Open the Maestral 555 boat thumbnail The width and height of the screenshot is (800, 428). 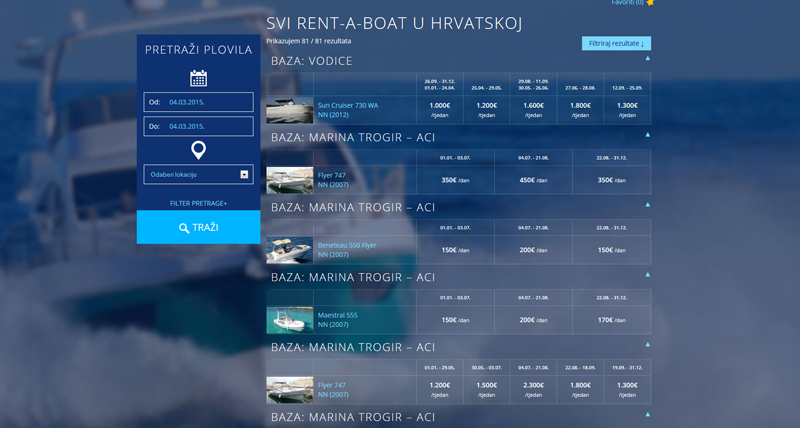coord(290,320)
